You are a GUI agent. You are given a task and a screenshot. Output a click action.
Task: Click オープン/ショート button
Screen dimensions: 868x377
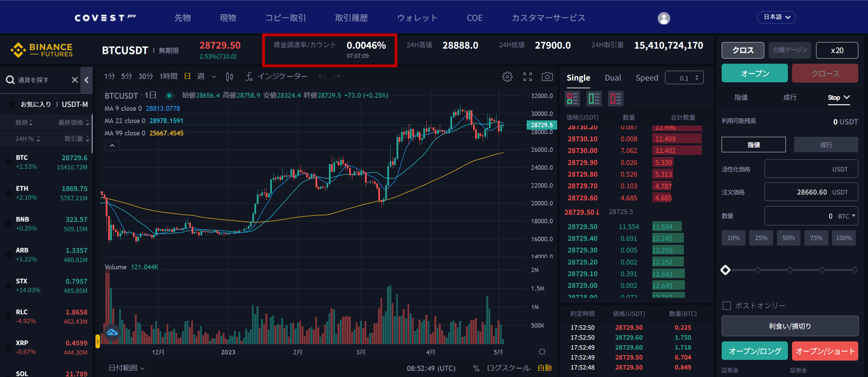pyautogui.click(x=825, y=351)
